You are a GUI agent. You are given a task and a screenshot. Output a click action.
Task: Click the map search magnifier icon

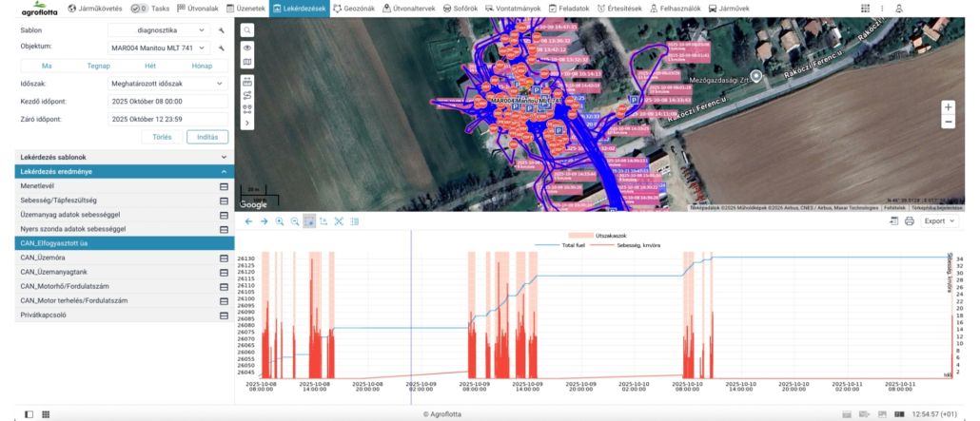(x=247, y=30)
